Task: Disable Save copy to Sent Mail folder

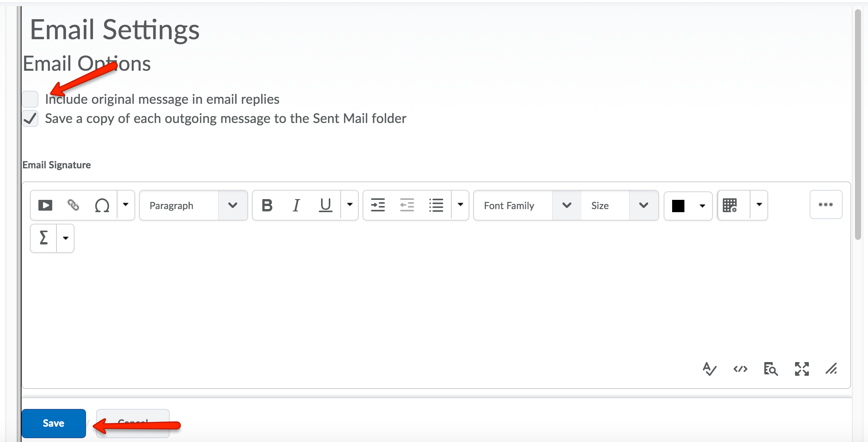Action: coord(30,118)
